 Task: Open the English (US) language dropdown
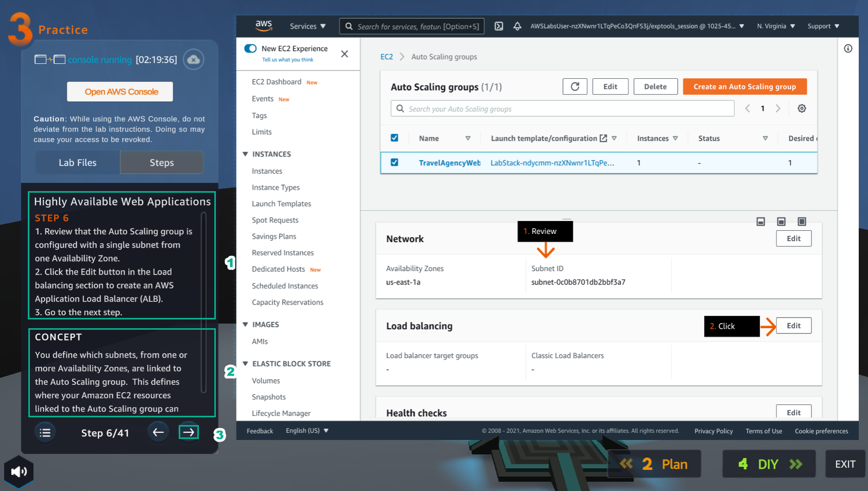point(307,431)
